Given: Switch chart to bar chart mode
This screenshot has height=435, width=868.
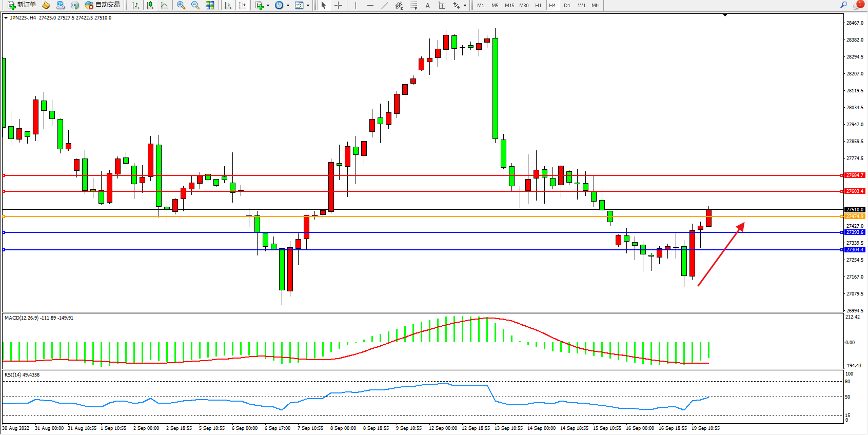Looking at the screenshot, I should tap(135, 5).
